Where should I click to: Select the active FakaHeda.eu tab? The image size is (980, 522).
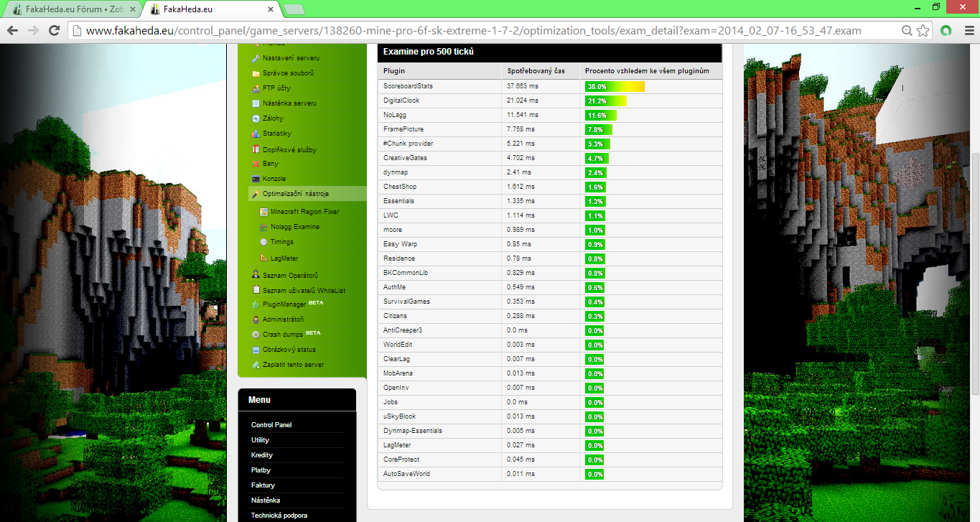(x=210, y=10)
